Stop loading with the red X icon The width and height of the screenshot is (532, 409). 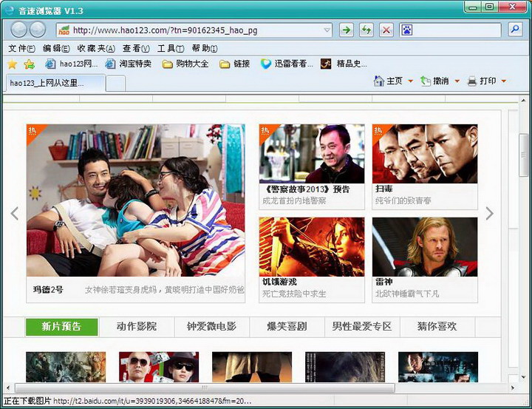coord(386,30)
